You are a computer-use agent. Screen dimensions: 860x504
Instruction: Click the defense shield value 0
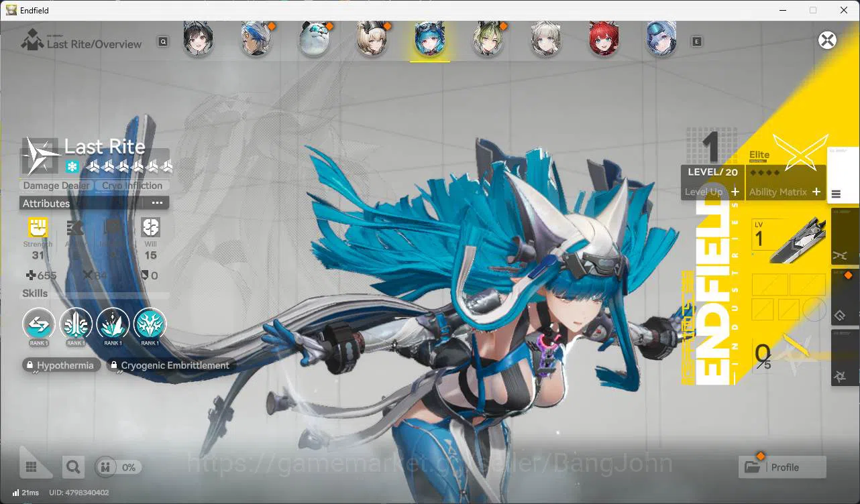tap(148, 275)
